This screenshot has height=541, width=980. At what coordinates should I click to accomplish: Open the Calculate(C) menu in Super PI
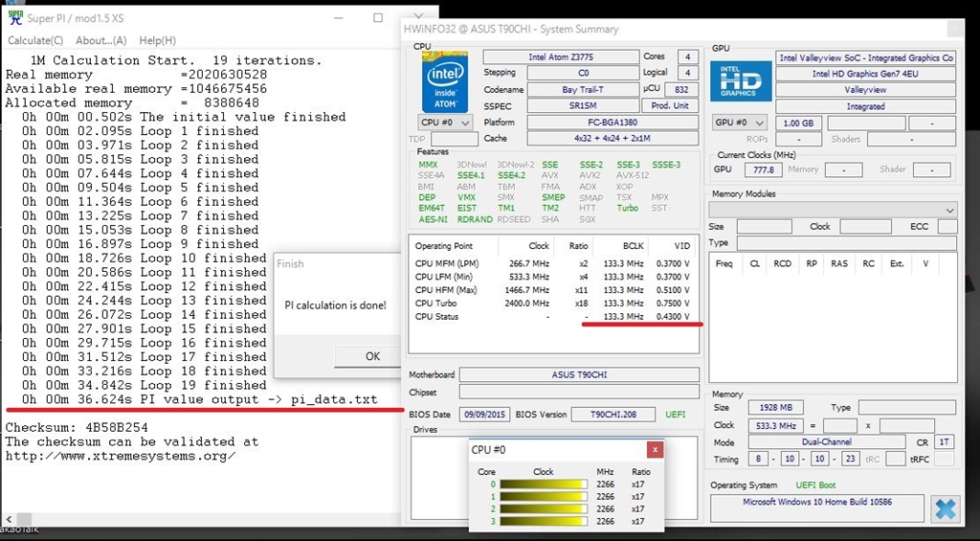click(35, 40)
